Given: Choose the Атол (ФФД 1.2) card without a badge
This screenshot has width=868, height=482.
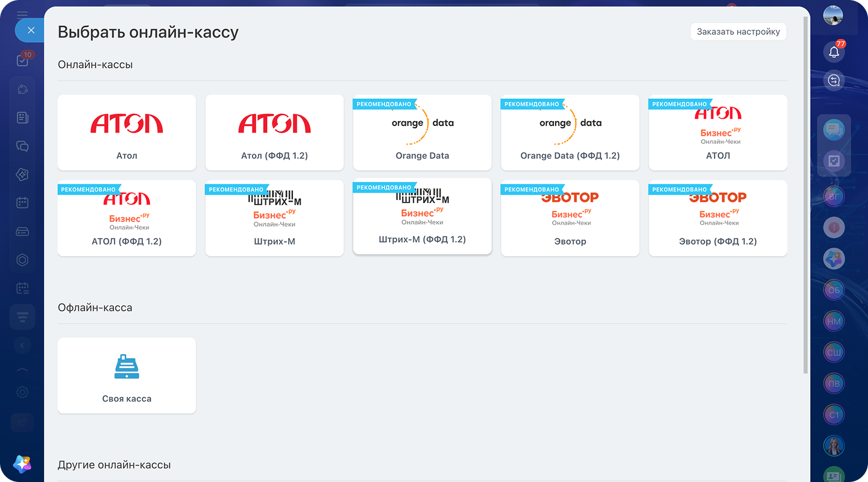Looking at the screenshot, I should pyautogui.click(x=274, y=133).
